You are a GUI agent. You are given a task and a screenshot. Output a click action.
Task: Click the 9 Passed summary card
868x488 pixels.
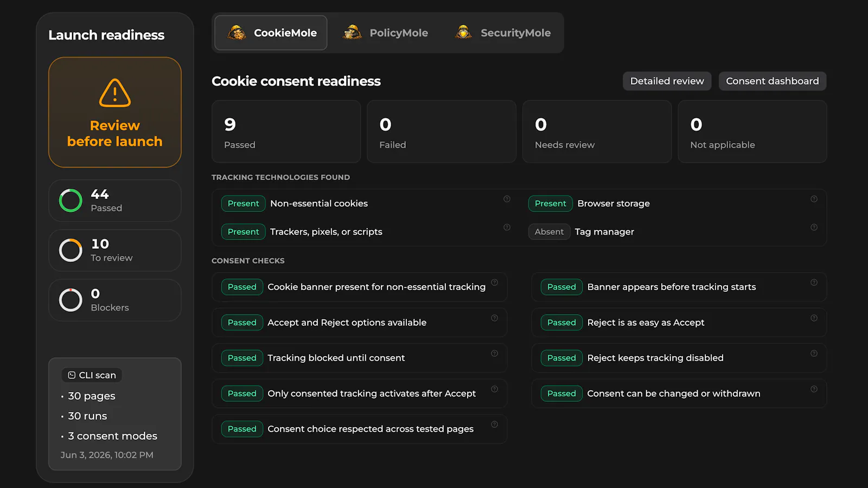pos(286,132)
